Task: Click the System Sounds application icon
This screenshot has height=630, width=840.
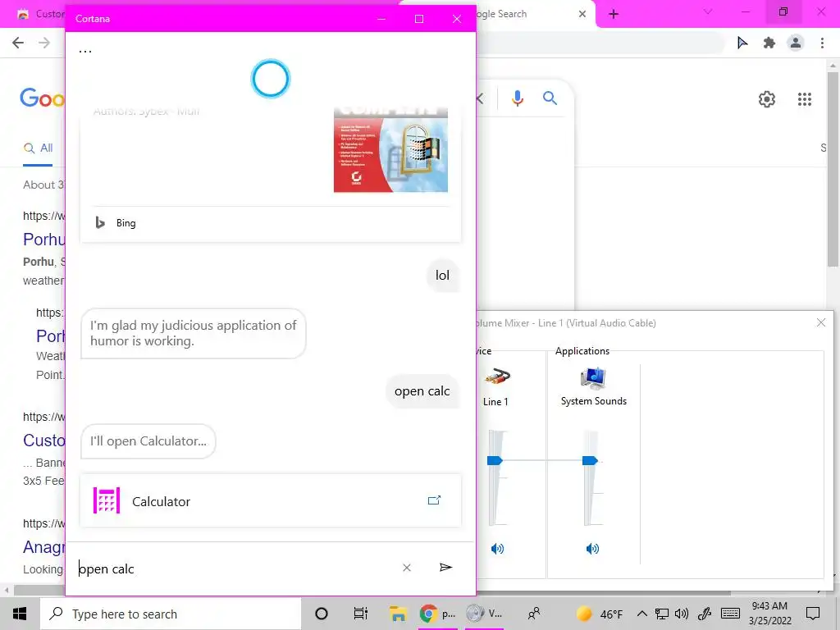Action: (x=593, y=377)
